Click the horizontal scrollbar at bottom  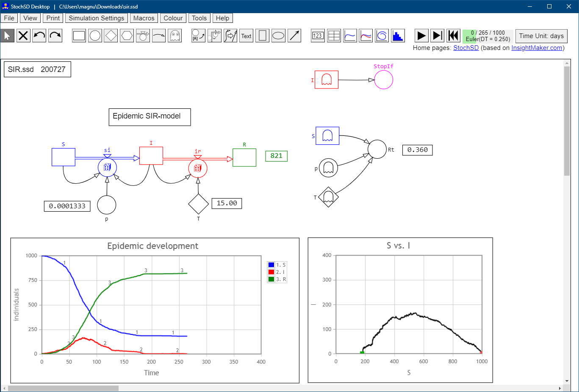tap(64, 388)
